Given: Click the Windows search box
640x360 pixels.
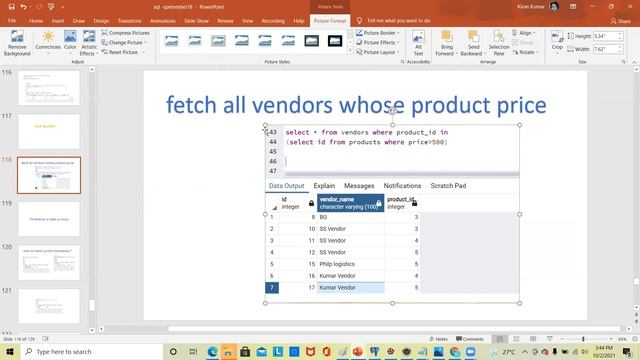Looking at the screenshot, I should pos(92,351).
